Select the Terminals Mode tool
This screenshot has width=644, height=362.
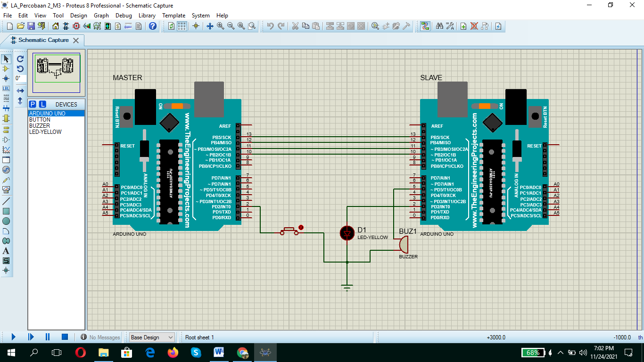coord(6,130)
